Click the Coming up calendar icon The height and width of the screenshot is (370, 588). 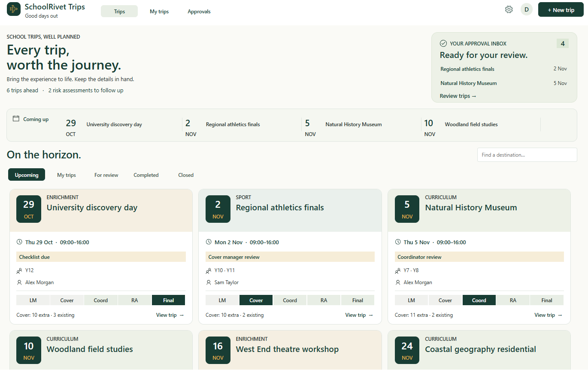(16, 119)
